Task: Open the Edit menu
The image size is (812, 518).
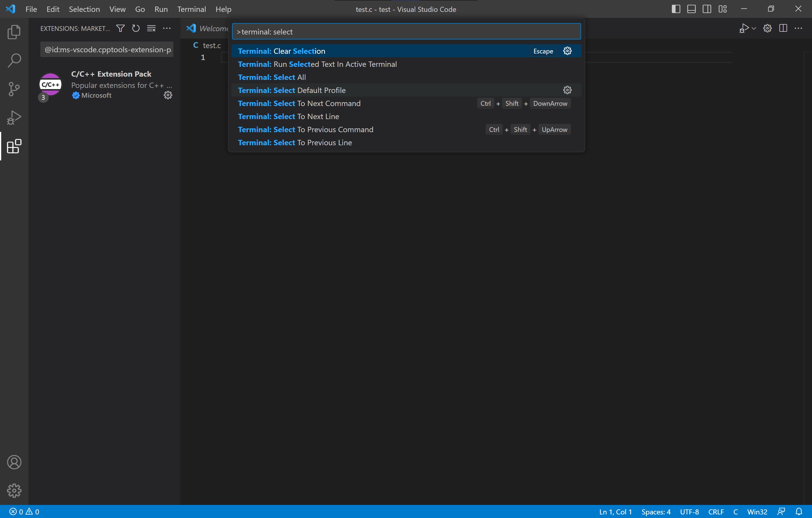Action: (x=53, y=9)
